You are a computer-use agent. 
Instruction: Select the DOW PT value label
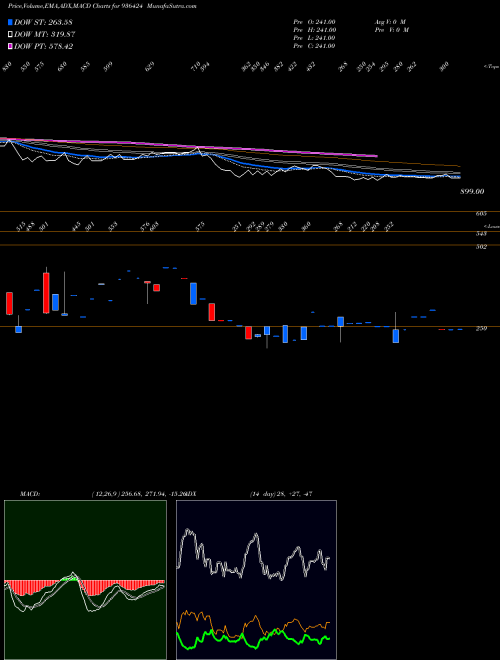click(43, 46)
